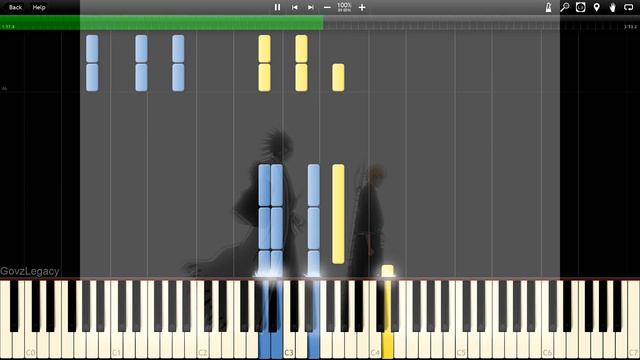Open the Help menu
640x360 pixels.
[39, 7]
